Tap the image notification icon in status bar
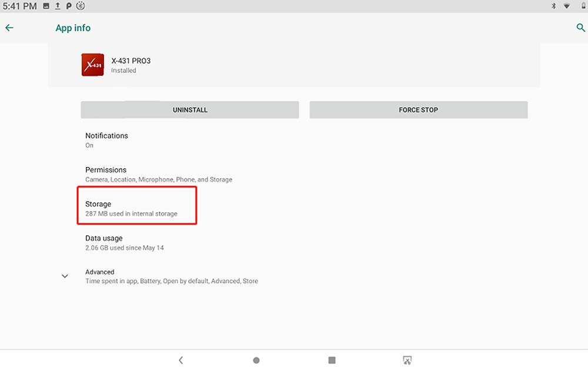This screenshot has height=368, width=588. click(46, 6)
